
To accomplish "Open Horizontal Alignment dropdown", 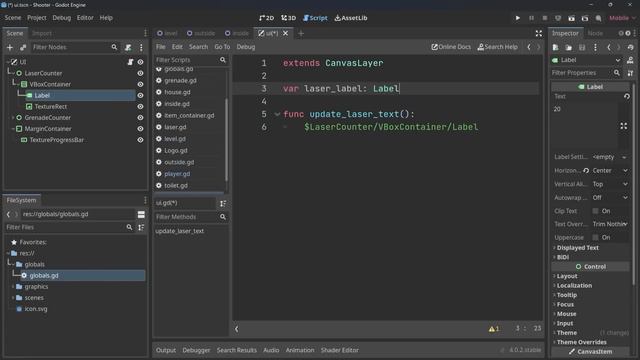I will [x=610, y=171].
